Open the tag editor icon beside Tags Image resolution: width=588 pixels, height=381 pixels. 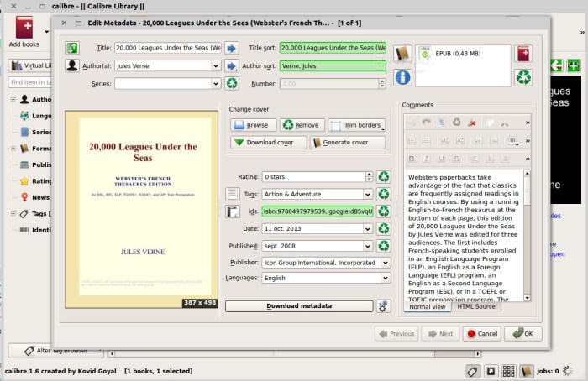pyautogui.click(x=233, y=194)
